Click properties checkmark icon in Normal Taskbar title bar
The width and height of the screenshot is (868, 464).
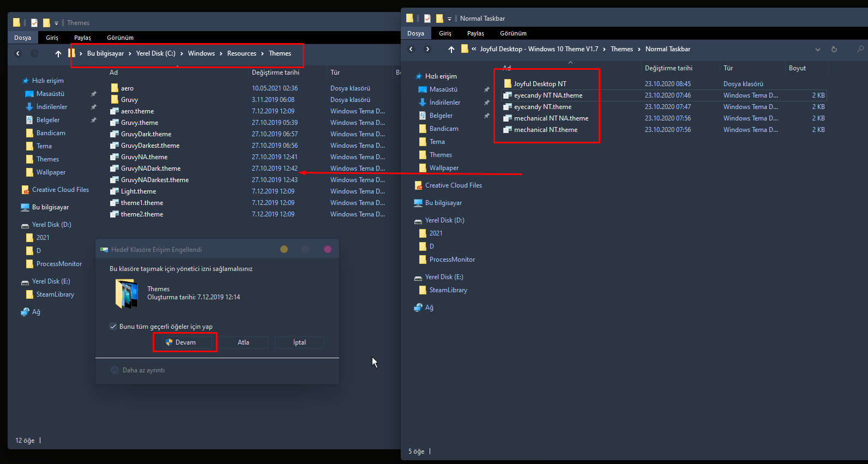tap(427, 19)
